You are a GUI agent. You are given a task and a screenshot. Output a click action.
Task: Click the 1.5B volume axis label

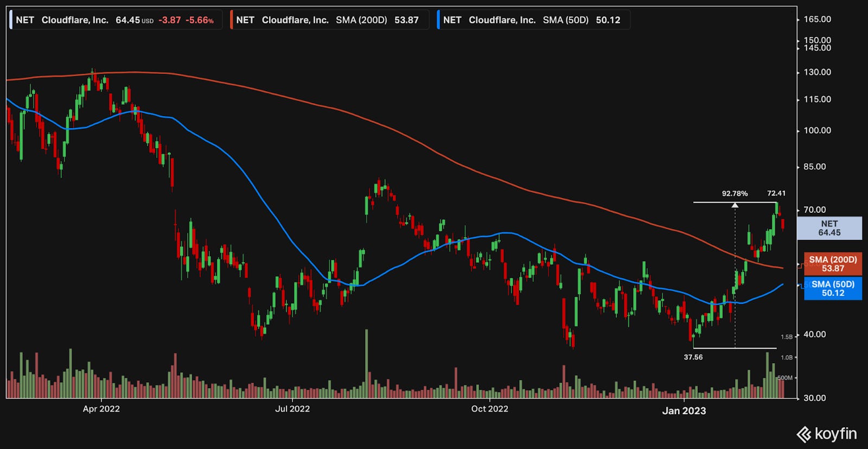787,337
